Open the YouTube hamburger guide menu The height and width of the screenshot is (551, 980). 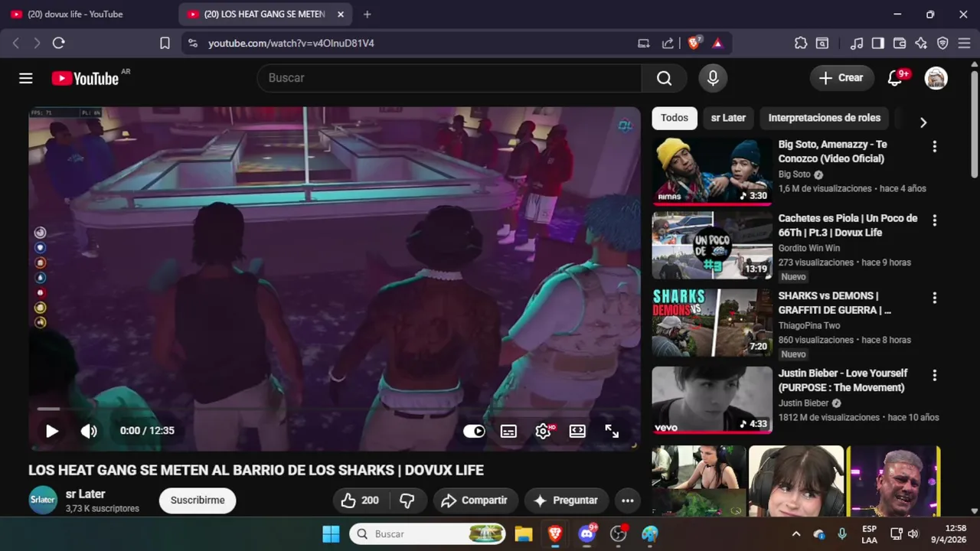tap(26, 78)
